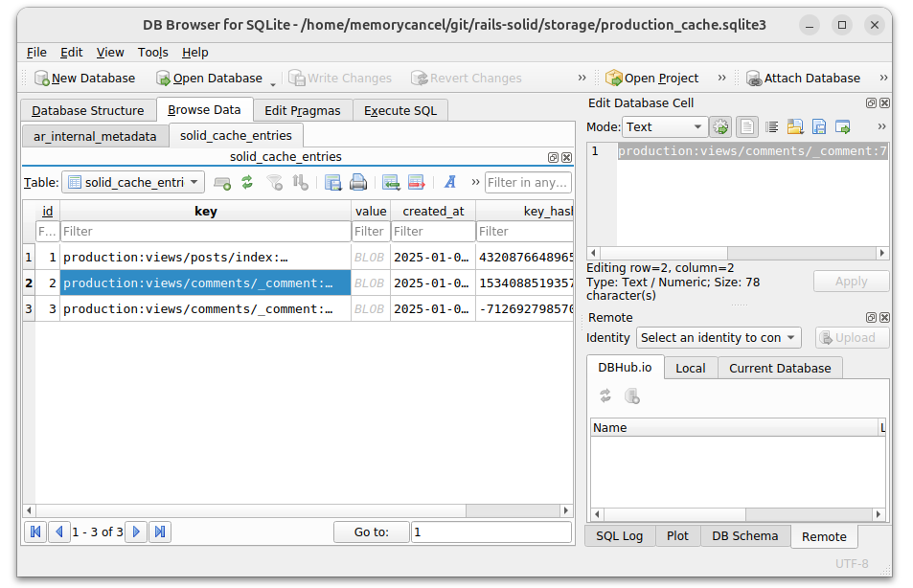Click the Insert new record icon with green arrow
Image resolution: width=913 pixels, height=588 pixels.
[x=391, y=183]
